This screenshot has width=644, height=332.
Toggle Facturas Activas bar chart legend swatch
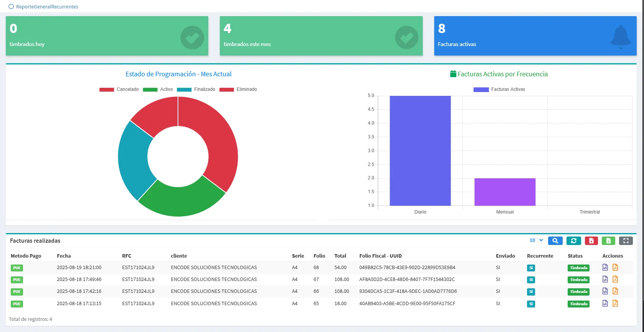click(x=481, y=89)
